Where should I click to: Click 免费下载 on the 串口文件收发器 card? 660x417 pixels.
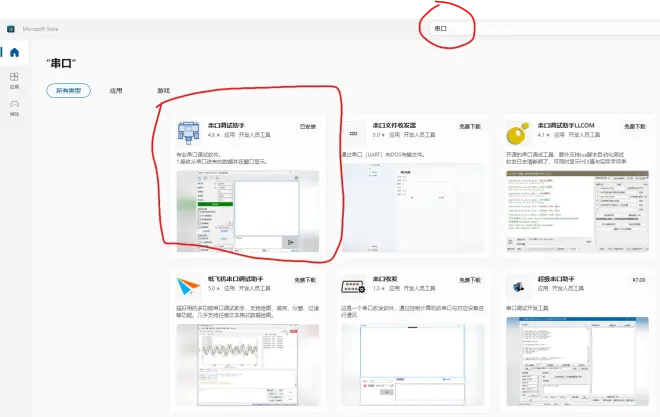(x=470, y=126)
